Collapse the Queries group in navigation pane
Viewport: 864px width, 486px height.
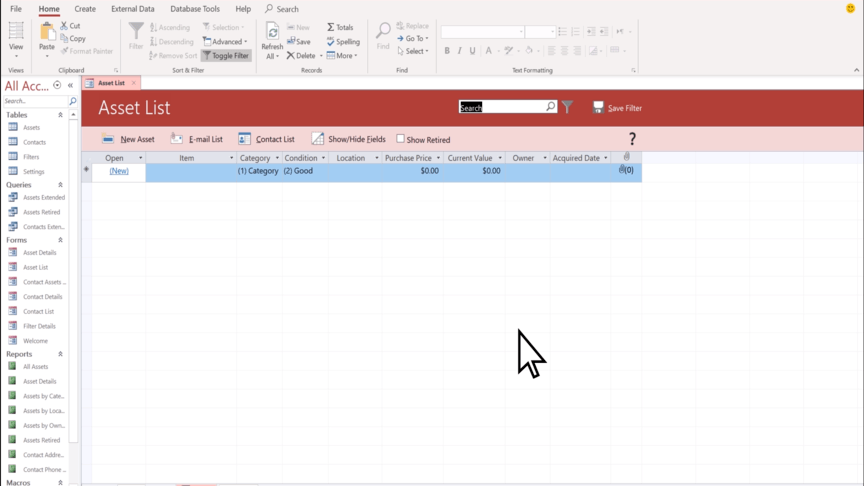[60, 185]
